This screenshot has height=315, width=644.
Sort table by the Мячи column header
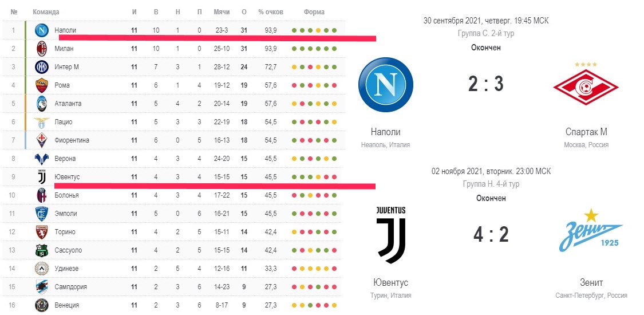[x=222, y=12]
